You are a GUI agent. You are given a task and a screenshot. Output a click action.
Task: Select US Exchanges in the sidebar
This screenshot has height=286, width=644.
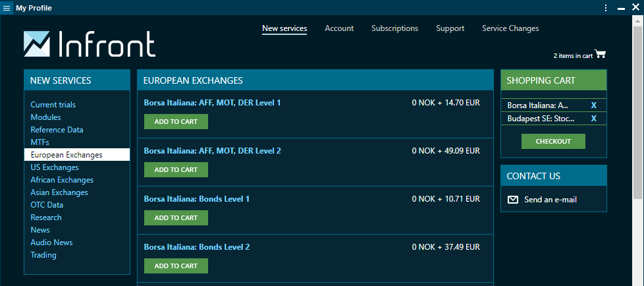[x=54, y=167]
